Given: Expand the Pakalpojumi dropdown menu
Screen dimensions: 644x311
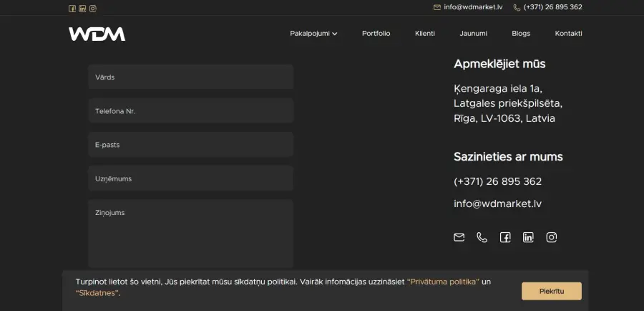Looking at the screenshot, I should 313,34.
